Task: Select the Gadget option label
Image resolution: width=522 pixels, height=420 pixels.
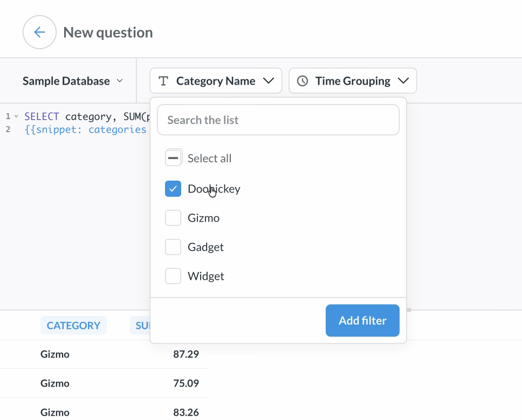Action: 205,247
